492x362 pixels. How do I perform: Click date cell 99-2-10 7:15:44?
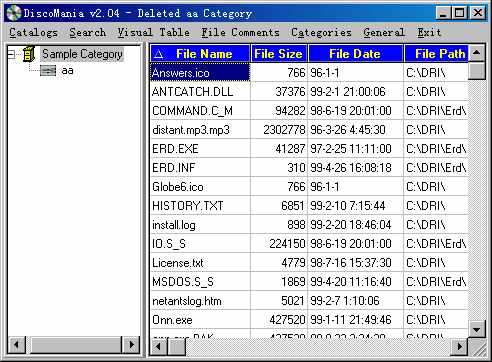click(x=355, y=206)
